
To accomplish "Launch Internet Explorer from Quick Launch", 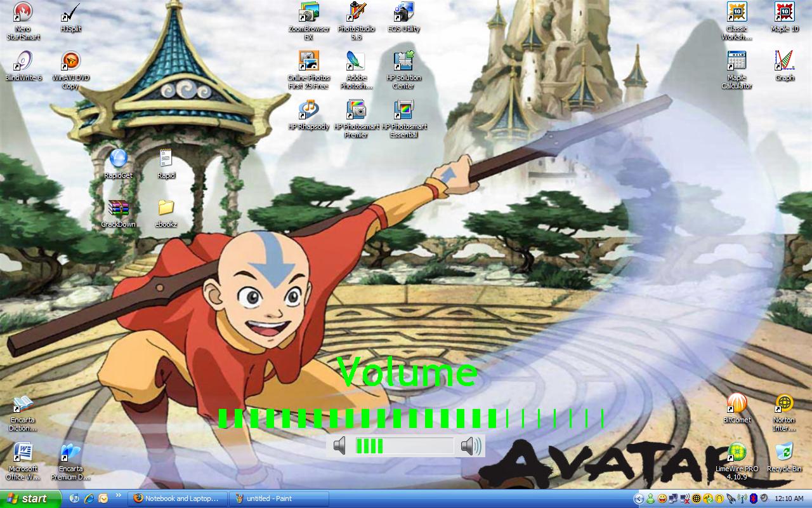I will (x=89, y=498).
